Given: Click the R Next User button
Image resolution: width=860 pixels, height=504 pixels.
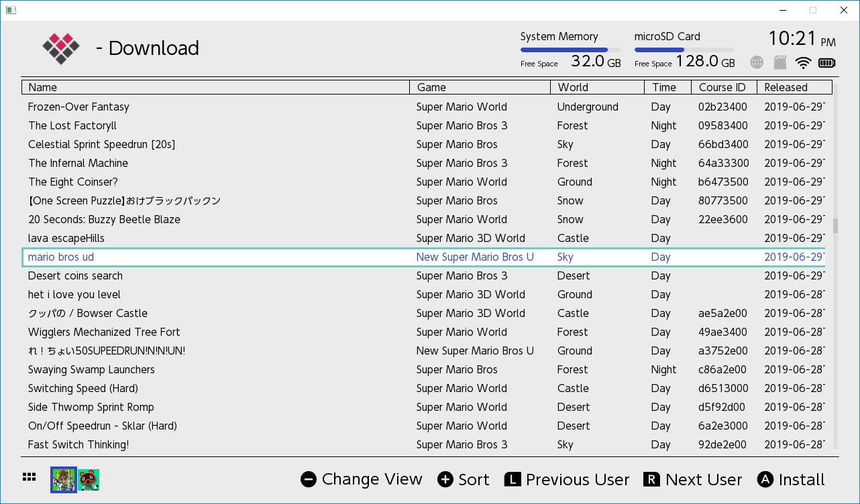Looking at the screenshot, I should click(x=693, y=479).
